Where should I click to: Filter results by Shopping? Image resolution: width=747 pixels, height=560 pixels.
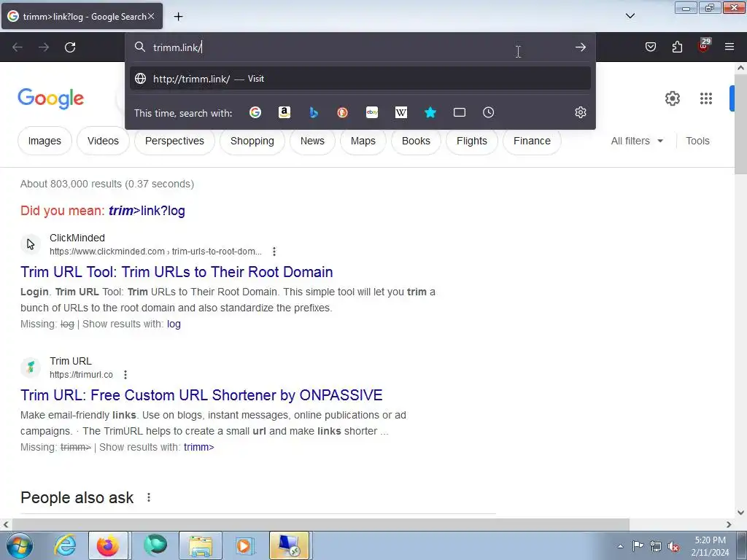(x=252, y=141)
